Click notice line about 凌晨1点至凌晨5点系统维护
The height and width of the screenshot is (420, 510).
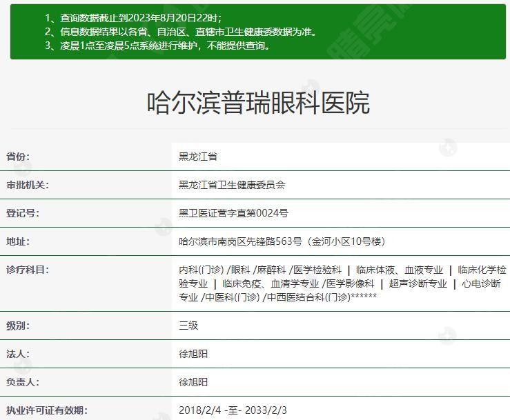coord(158,46)
